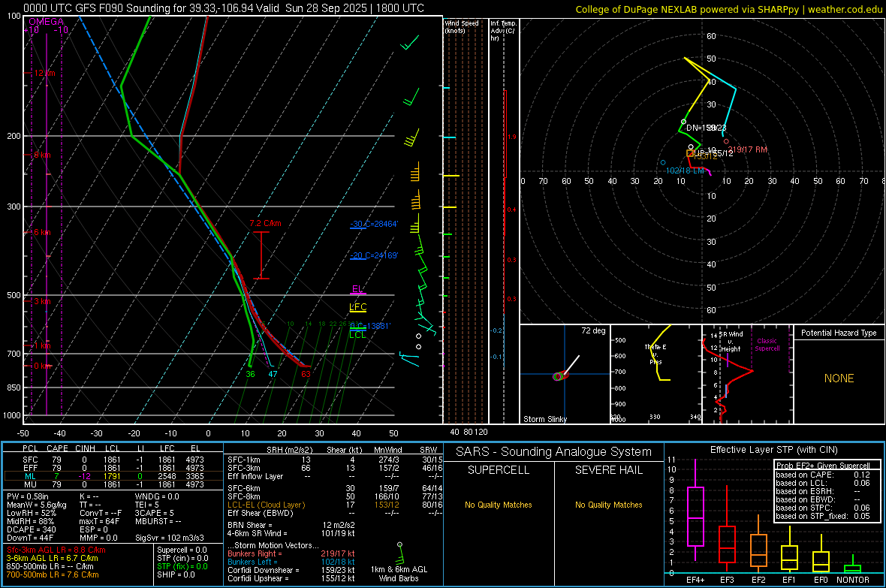Screen dimensions: 886x588
Task: Click No Quality Matches under SUPERCELL
Action: (499, 505)
